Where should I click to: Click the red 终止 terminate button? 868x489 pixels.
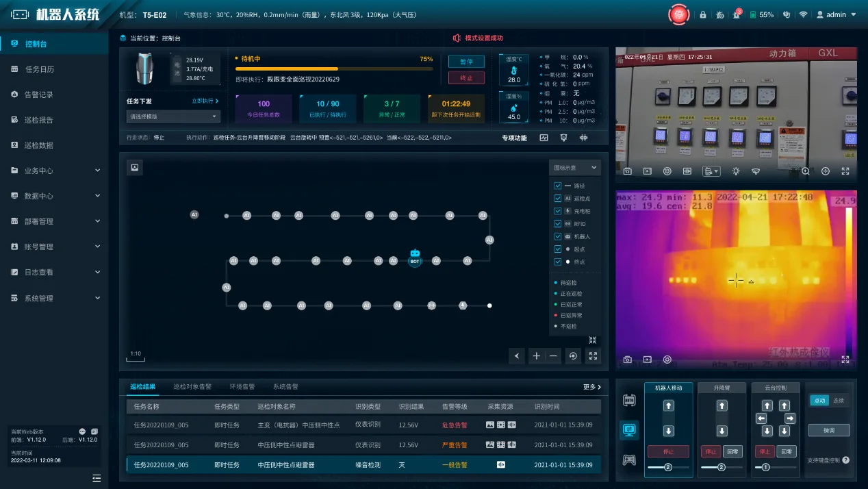tap(466, 78)
